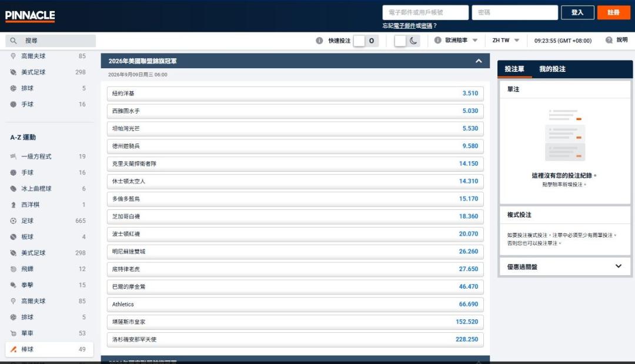The width and height of the screenshot is (635, 364).
Task: Focus the 電子郵件或用戶帳號 input field
Action: [x=425, y=12]
